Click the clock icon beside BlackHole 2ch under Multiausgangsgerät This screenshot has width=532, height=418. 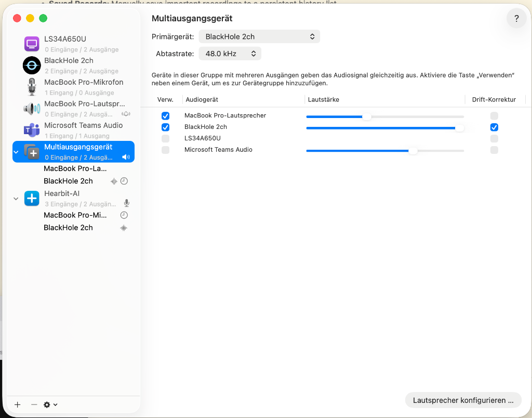(124, 181)
